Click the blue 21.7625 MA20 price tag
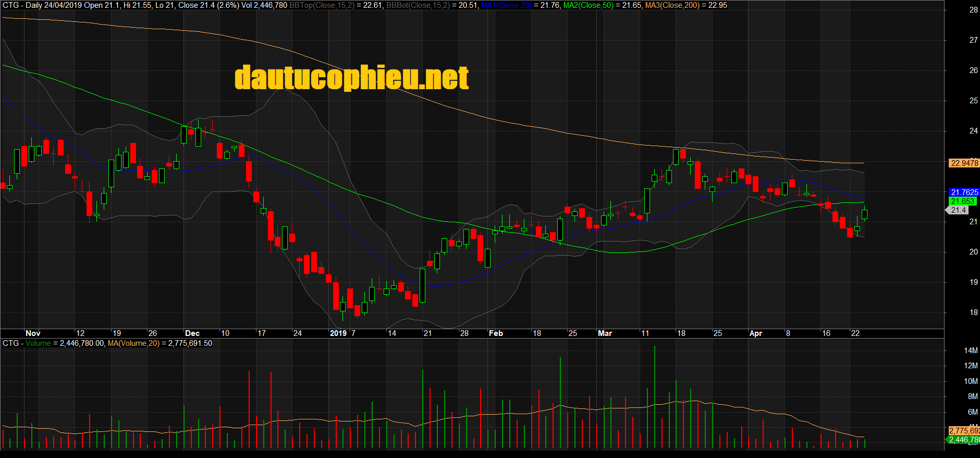Image resolution: width=980 pixels, height=458 pixels. coord(964,192)
